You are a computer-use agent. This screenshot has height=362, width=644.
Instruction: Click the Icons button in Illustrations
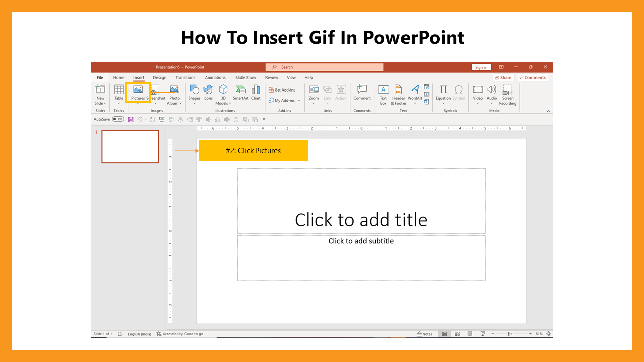208,93
